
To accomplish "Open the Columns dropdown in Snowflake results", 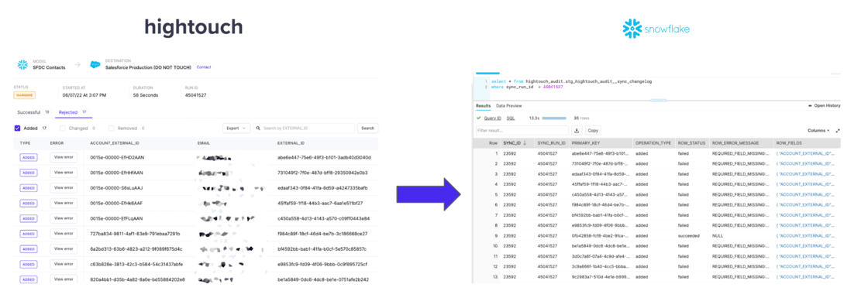I will coord(818,131).
